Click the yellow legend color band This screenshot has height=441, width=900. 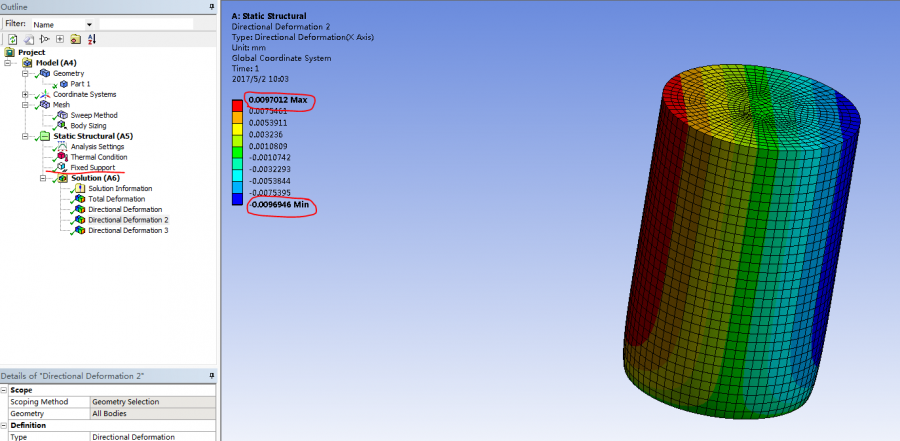[x=237, y=129]
